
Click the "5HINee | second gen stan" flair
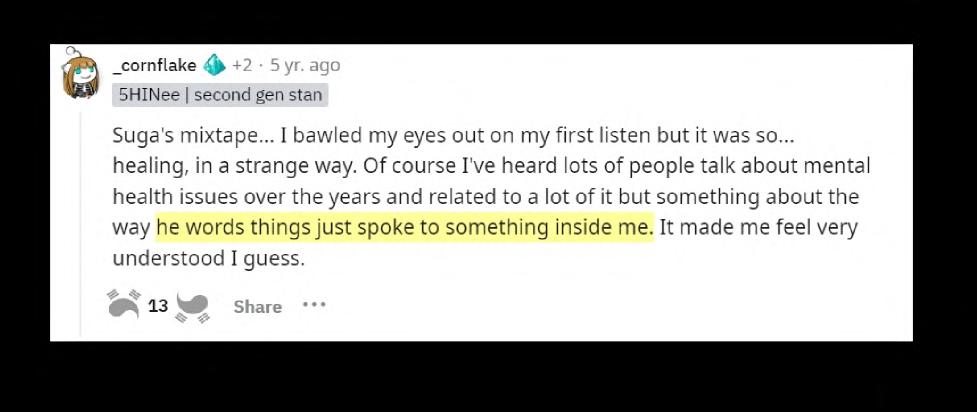tap(221, 95)
